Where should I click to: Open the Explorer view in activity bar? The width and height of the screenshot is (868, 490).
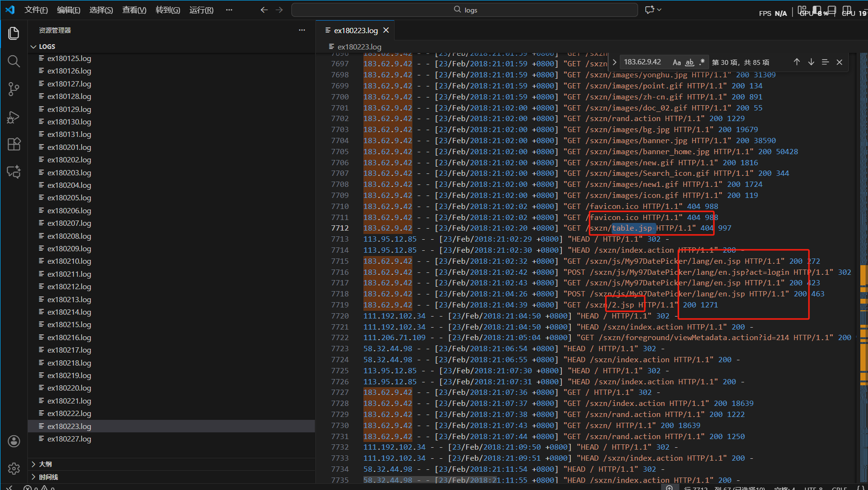pos(14,33)
